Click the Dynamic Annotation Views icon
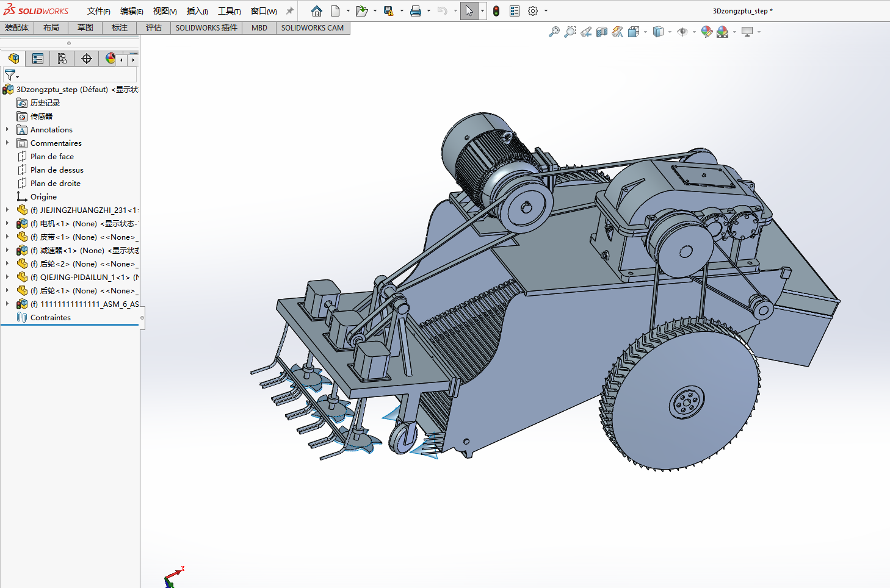The width and height of the screenshot is (890, 588). [618, 32]
